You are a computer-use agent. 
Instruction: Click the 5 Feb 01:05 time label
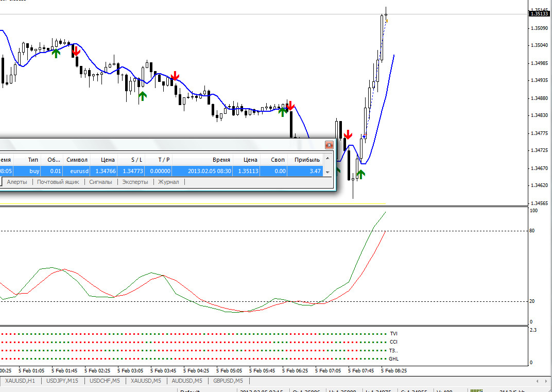pyautogui.click(x=31, y=371)
